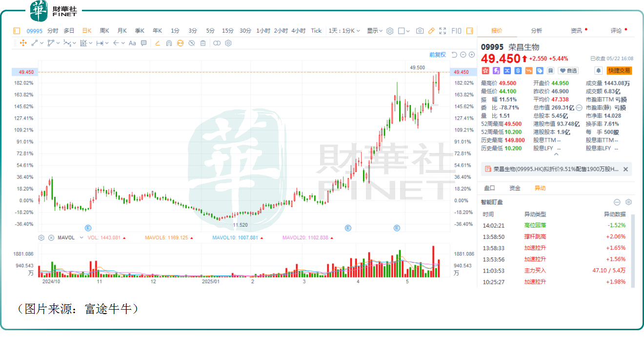Viewport: 644px width, 340px height.
Task: Toggle the right quote panel icon
Action: [x=470, y=31]
